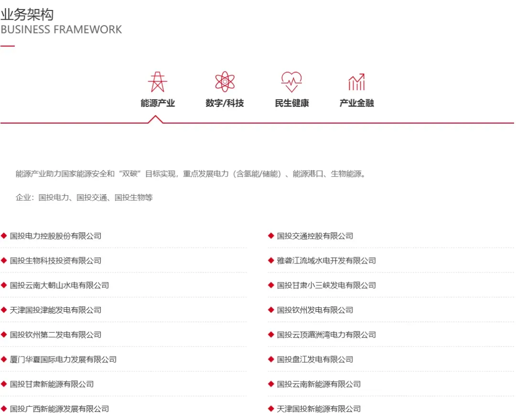
Task: Select 国投云南大朝山水电有限公司 link
Action: point(59,285)
